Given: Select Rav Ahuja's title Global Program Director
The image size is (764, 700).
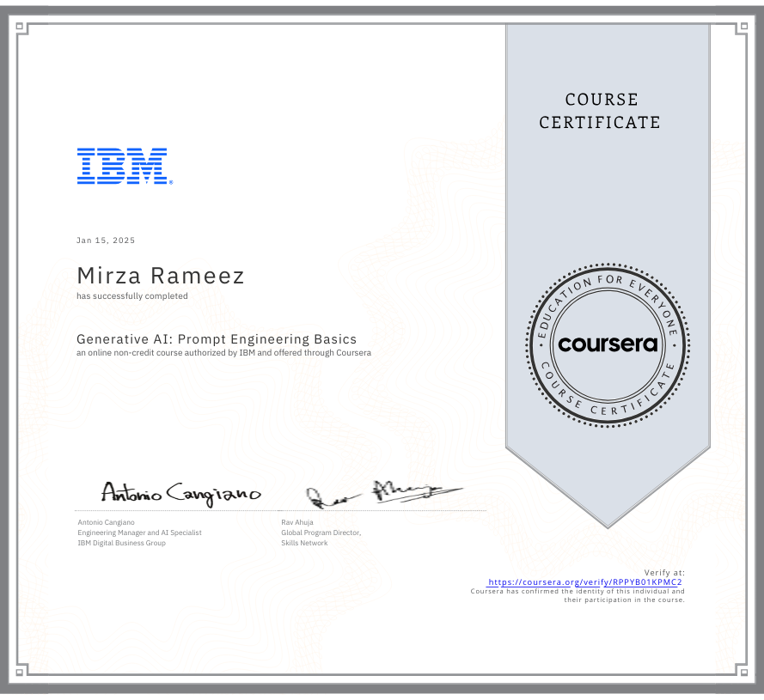Looking at the screenshot, I should [321, 533].
